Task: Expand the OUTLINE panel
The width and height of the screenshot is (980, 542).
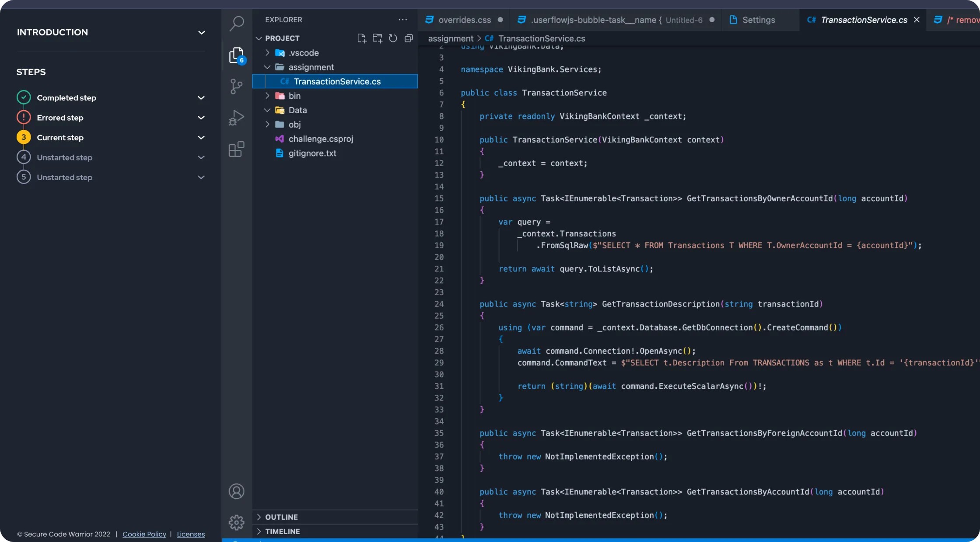Action: pos(281,517)
